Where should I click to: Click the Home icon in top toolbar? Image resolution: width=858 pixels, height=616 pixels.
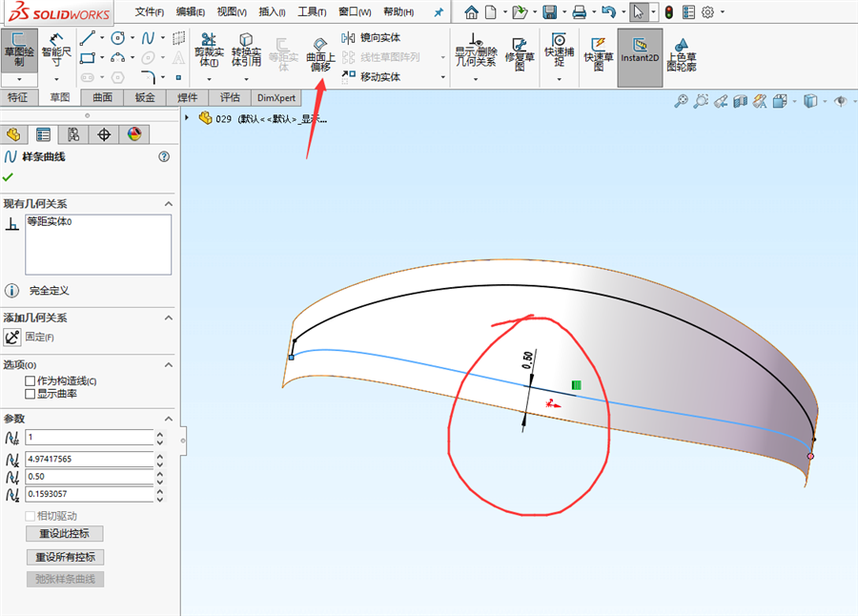click(x=471, y=12)
